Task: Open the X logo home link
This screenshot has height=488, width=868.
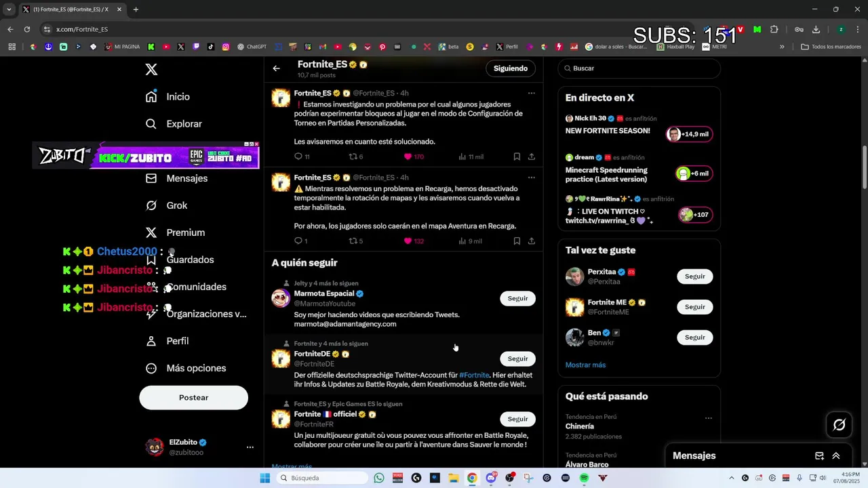Action: click(x=151, y=69)
